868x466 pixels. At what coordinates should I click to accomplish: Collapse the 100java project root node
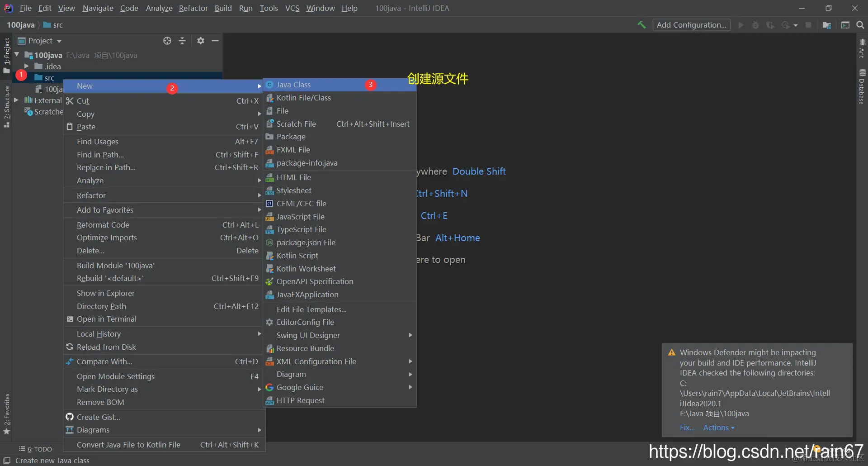(x=17, y=55)
